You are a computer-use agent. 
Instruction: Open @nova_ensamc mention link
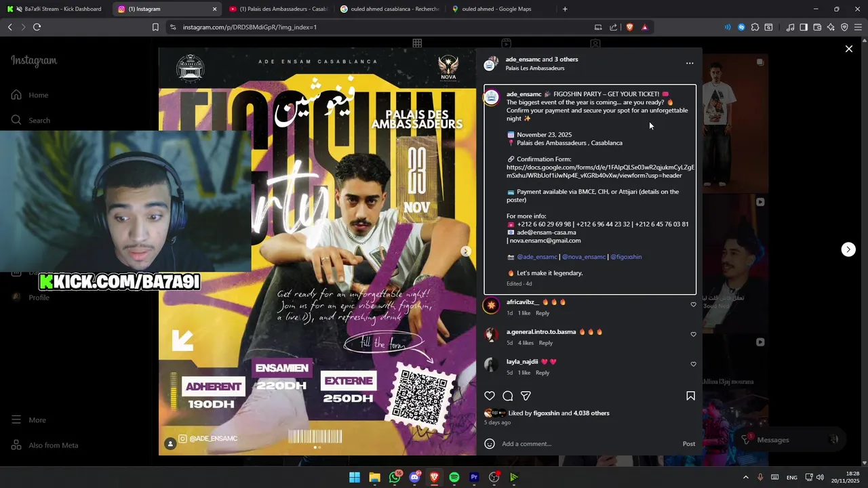584,257
